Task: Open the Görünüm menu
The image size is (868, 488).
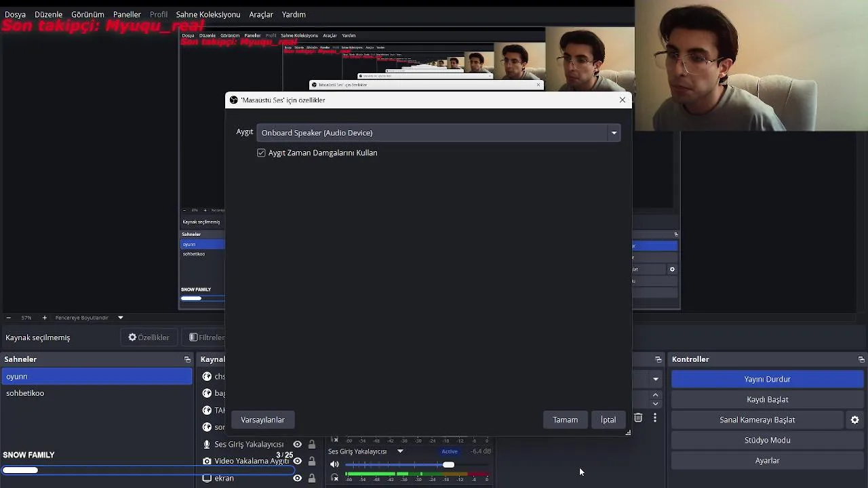Action: (x=87, y=14)
